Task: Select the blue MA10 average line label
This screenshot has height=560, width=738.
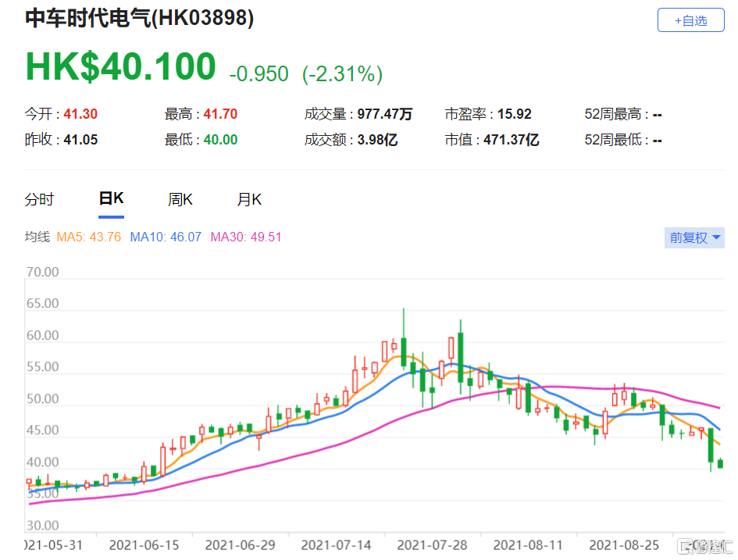Action: pos(164,237)
